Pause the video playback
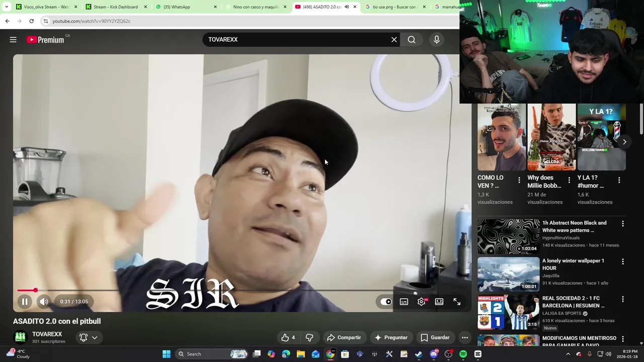This screenshot has height=362, width=644. (24, 302)
